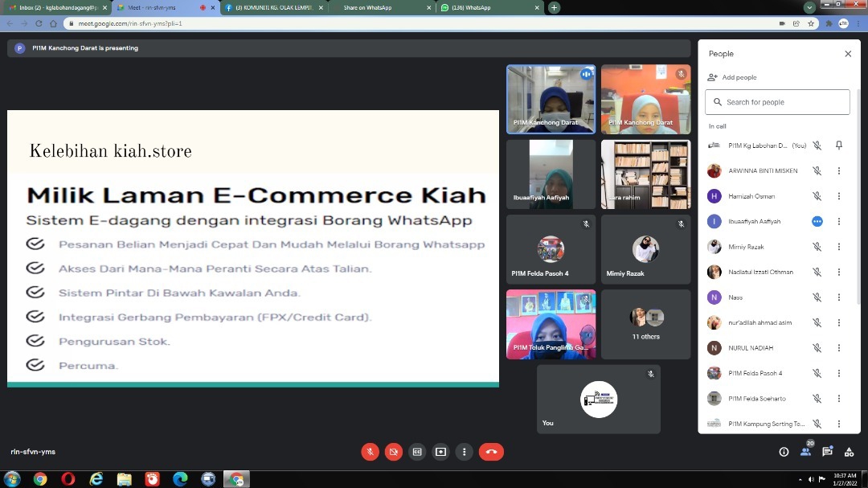Open the Present now button
Viewport: 868px width, 488px height.
tap(440, 452)
